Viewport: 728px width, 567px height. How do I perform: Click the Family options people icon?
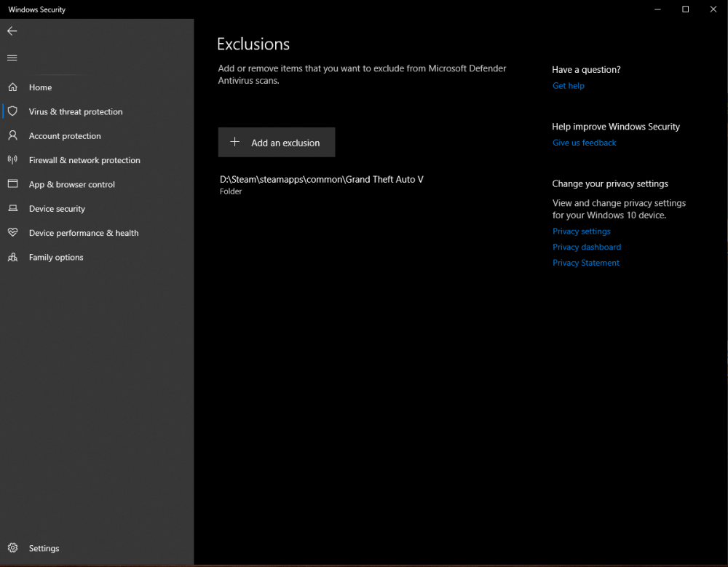pos(12,258)
